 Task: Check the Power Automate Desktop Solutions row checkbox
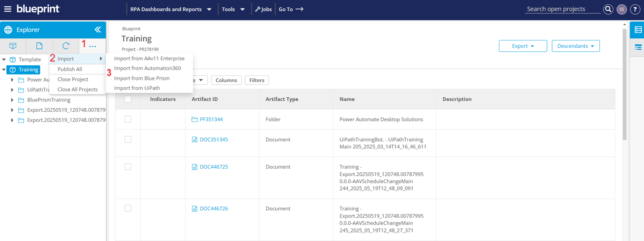pyautogui.click(x=128, y=119)
